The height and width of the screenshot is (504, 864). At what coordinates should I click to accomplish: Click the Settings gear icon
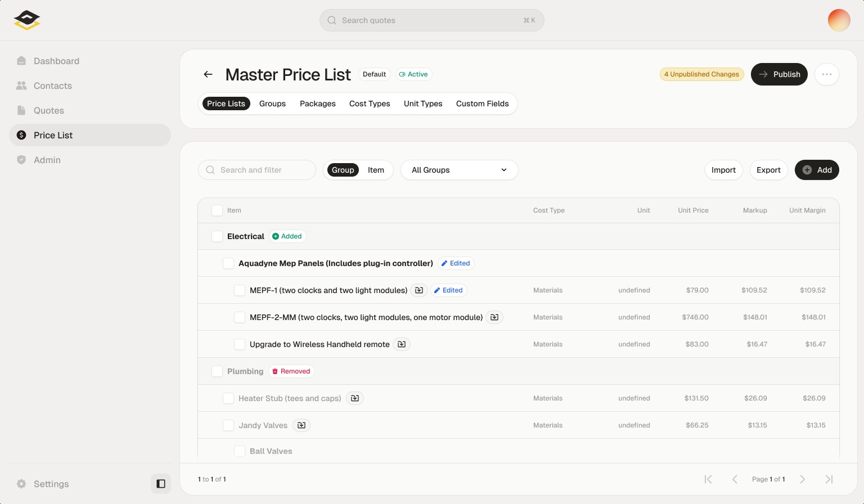tap(21, 484)
